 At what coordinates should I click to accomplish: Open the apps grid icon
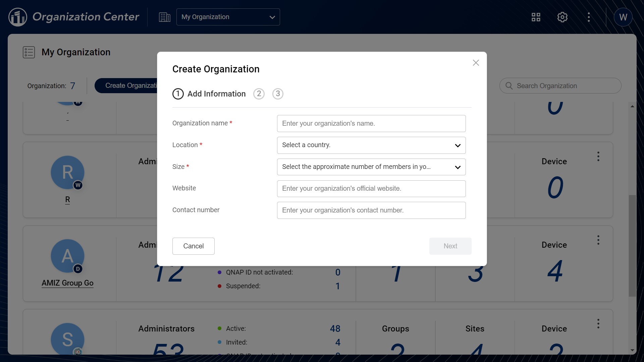[x=536, y=17]
